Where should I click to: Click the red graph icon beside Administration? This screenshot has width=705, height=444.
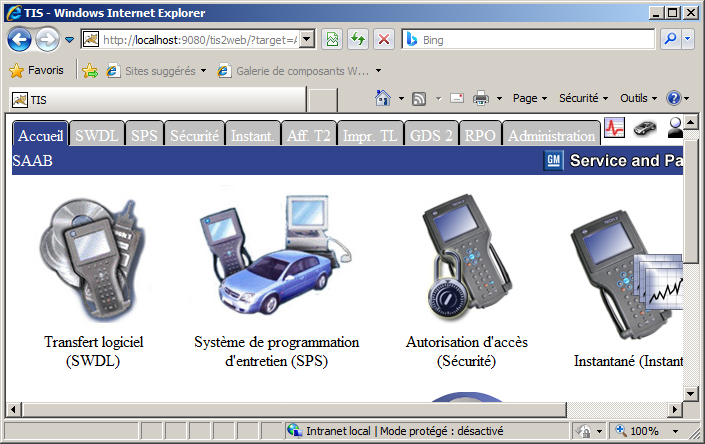coord(613,128)
